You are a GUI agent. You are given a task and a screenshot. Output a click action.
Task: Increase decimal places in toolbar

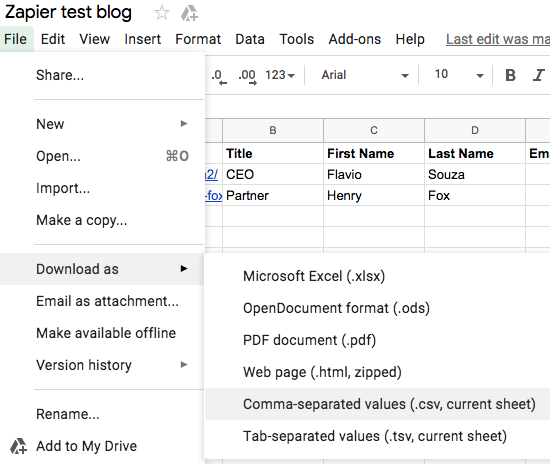coord(248,76)
